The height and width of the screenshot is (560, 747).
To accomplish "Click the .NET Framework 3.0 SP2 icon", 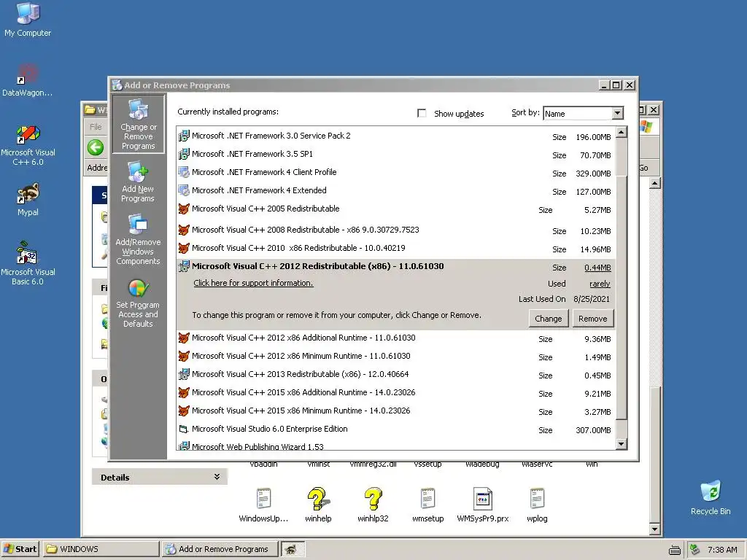I will pyautogui.click(x=183, y=136).
